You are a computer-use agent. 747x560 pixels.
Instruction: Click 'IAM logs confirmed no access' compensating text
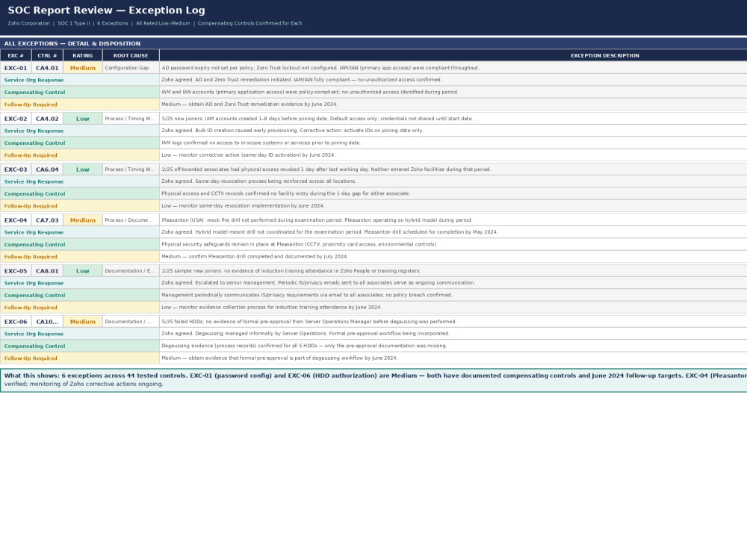[x=453, y=143]
